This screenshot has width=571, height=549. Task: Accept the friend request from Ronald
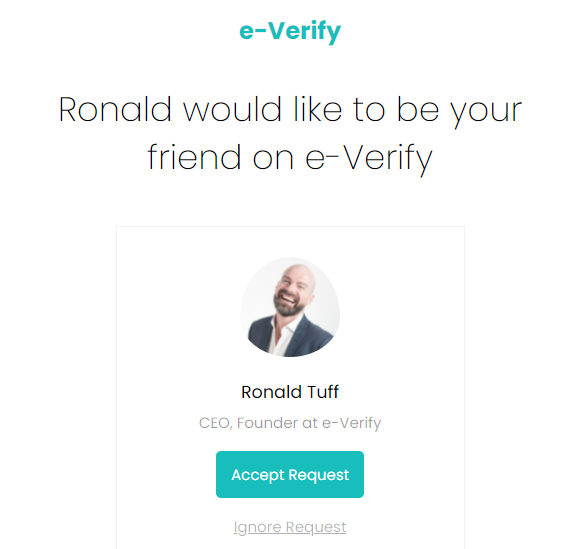pos(290,474)
